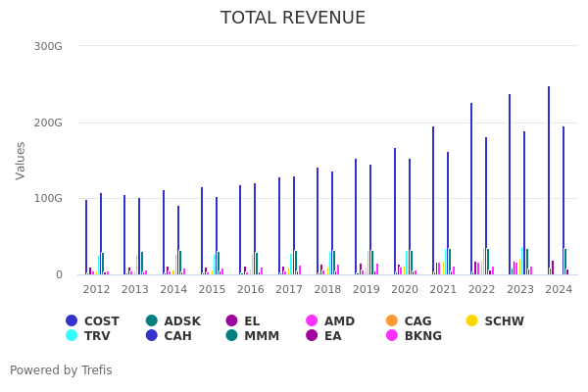Click the AMD legend marker
Viewport: 588px width, 392px height.
click(x=313, y=321)
